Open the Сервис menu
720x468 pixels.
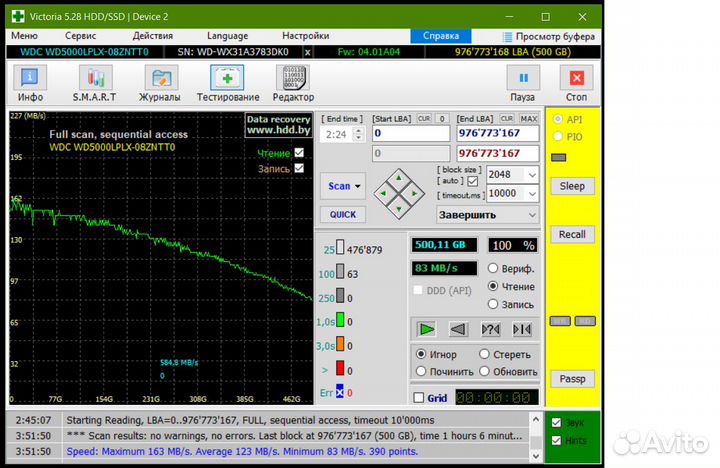(80, 36)
